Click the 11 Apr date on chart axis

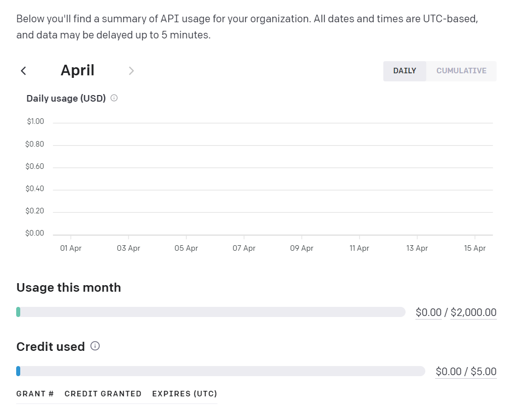(359, 248)
